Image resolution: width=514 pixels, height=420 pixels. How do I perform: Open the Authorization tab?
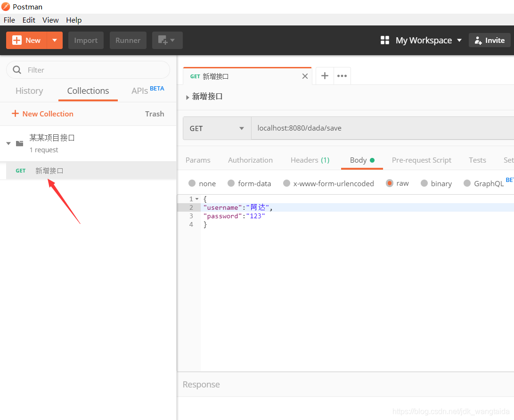tap(250, 160)
